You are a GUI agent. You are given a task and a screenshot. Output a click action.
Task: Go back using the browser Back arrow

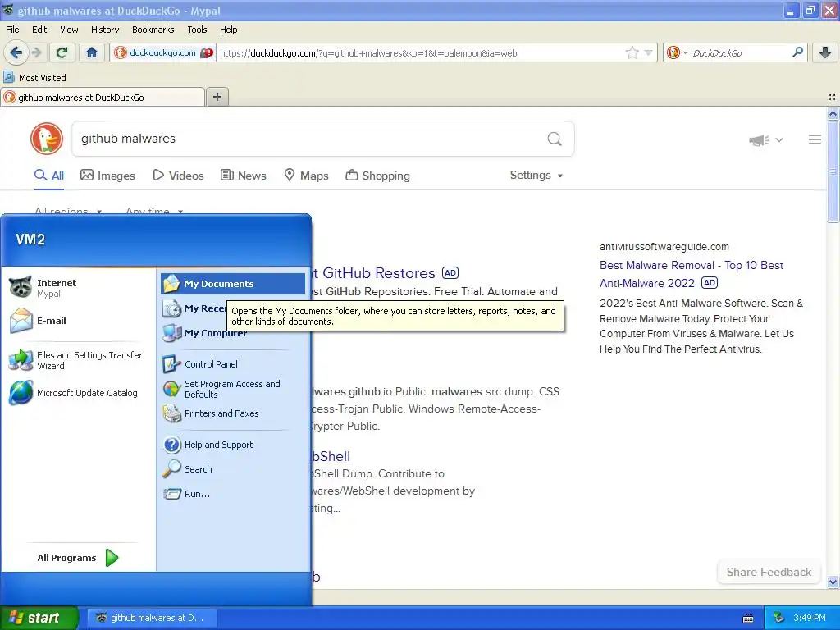click(x=16, y=52)
